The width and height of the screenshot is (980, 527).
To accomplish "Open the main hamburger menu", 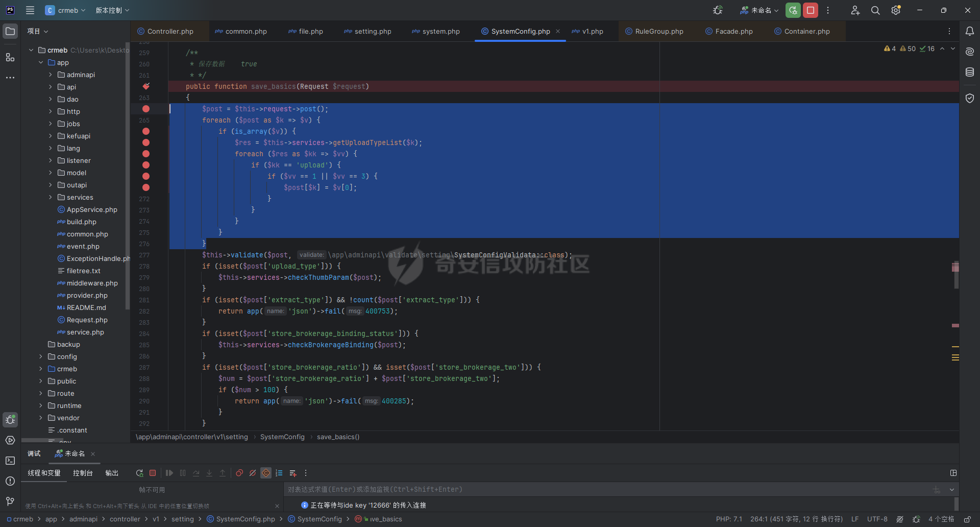I will (x=30, y=10).
